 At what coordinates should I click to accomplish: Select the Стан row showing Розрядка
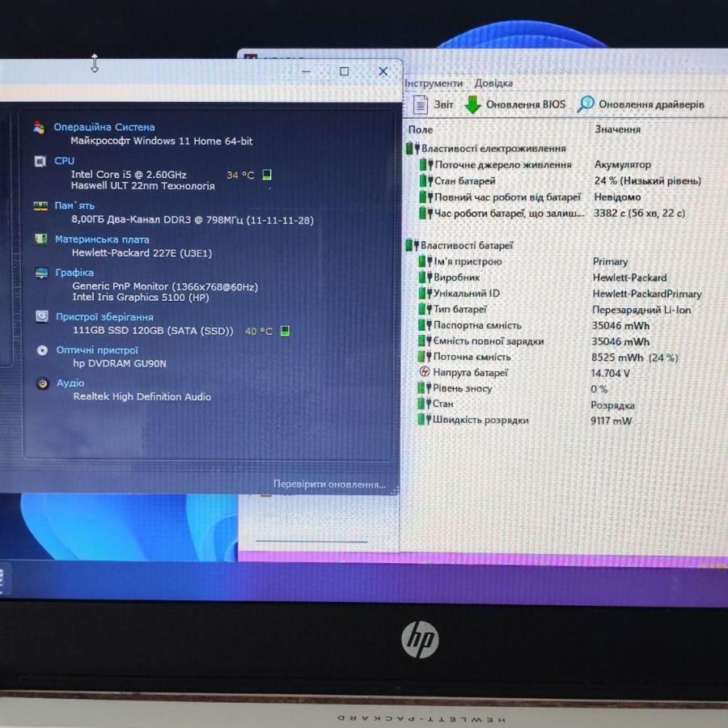coord(564,404)
